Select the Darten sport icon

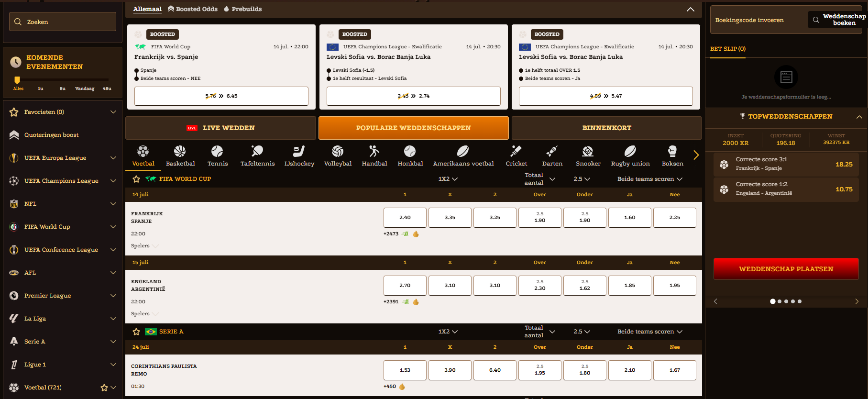point(552,151)
